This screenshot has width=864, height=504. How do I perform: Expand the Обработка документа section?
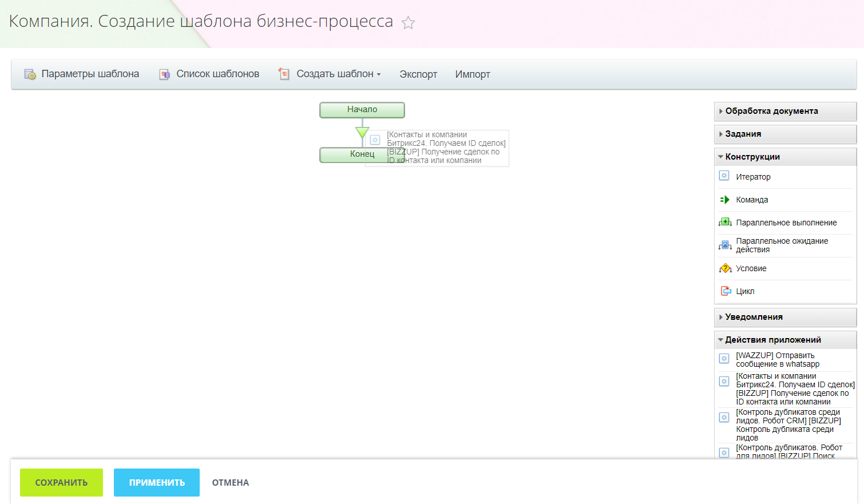click(785, 111)
